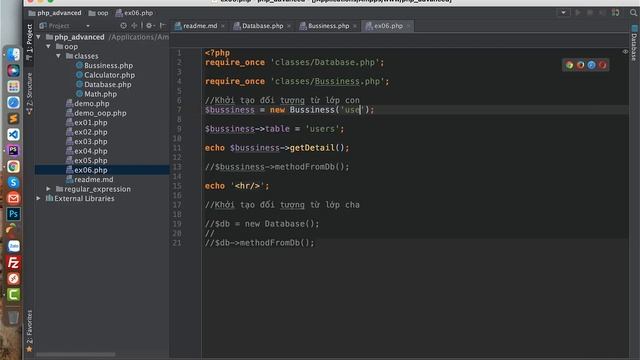Open the Trash from the Dock
640x360 pixels.
(13, 318)
